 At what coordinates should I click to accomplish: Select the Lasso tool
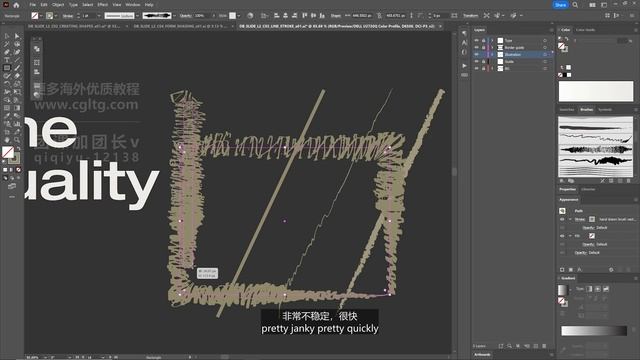click(x=17, y=44)
